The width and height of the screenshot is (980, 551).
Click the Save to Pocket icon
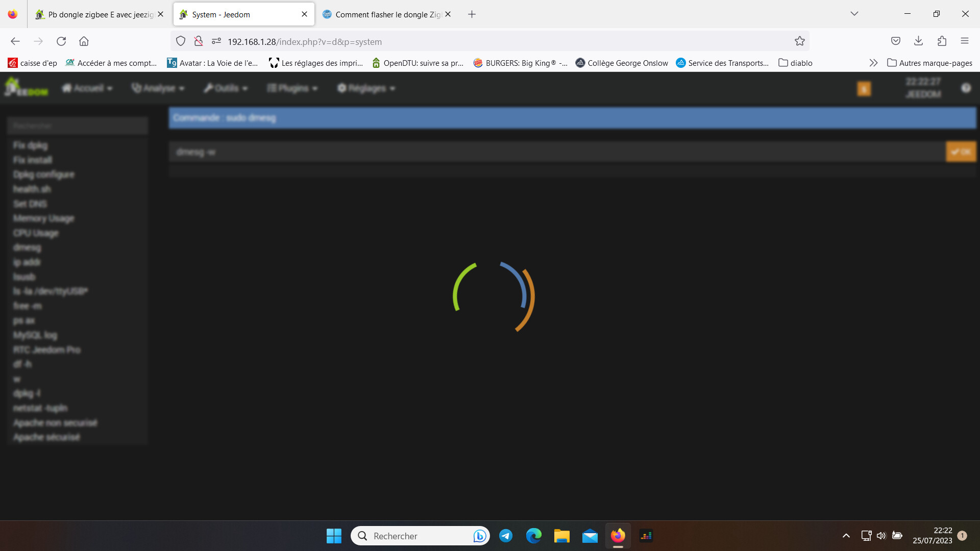[895, 41]
